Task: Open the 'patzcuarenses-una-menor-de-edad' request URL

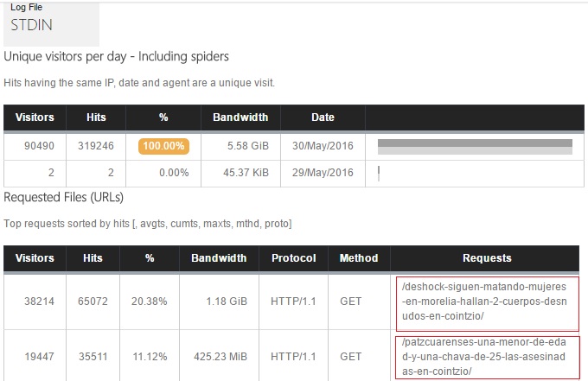Action: pyautogui.click(x=485, y=356)
